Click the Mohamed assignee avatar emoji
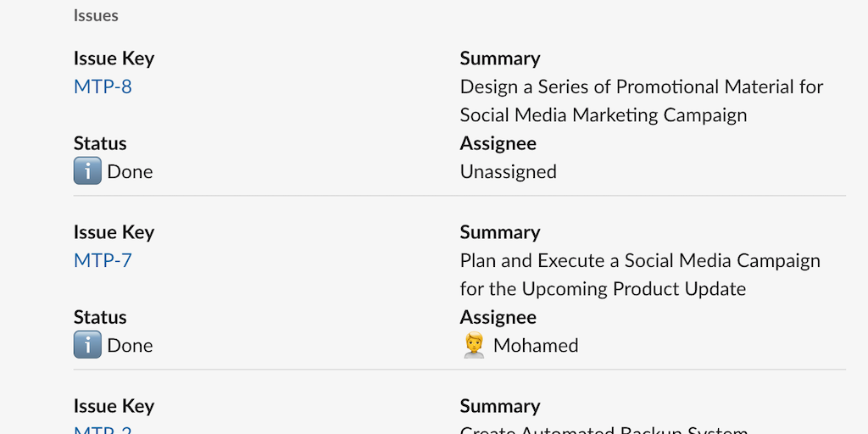 point(474,345)
